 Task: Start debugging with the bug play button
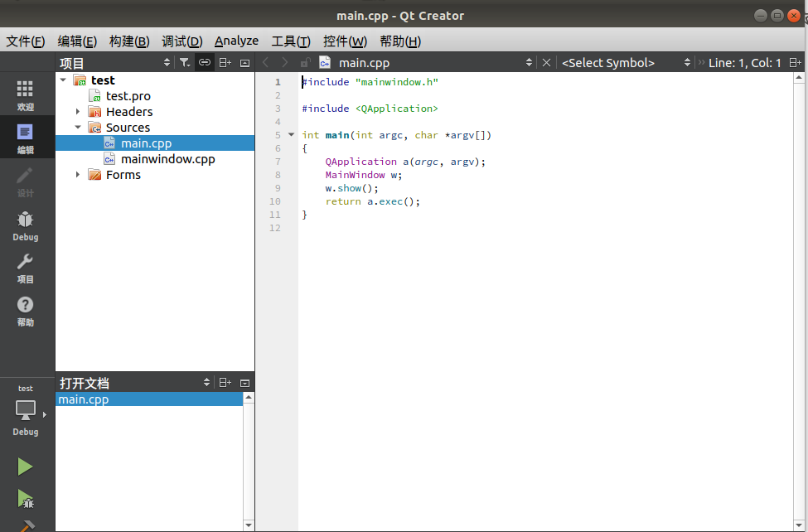(x=25, y=499)
